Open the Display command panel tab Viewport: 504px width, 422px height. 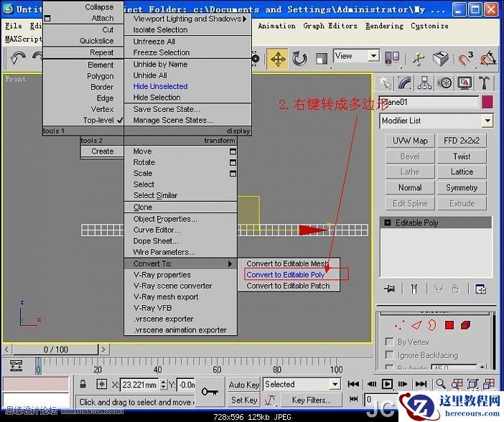pos(465,83)
